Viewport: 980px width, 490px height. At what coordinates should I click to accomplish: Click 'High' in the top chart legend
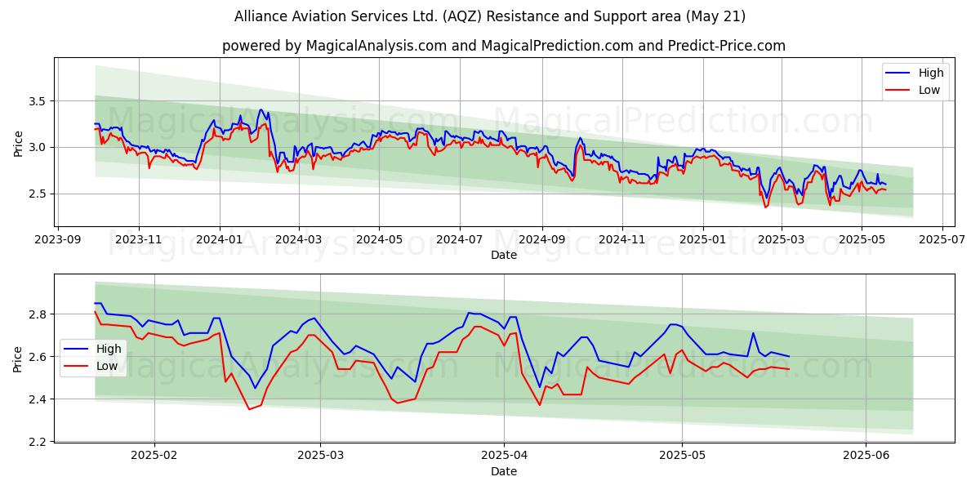[930, 73]
